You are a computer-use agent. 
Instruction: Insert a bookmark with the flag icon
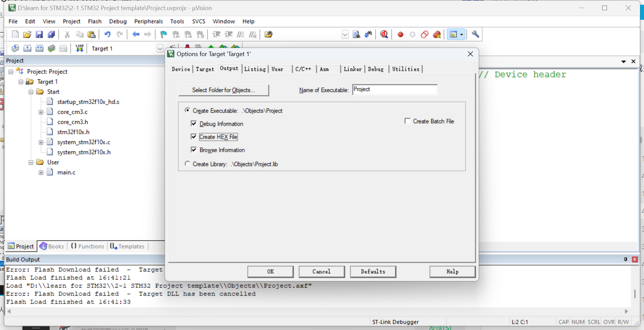click(x=164, y=34)
